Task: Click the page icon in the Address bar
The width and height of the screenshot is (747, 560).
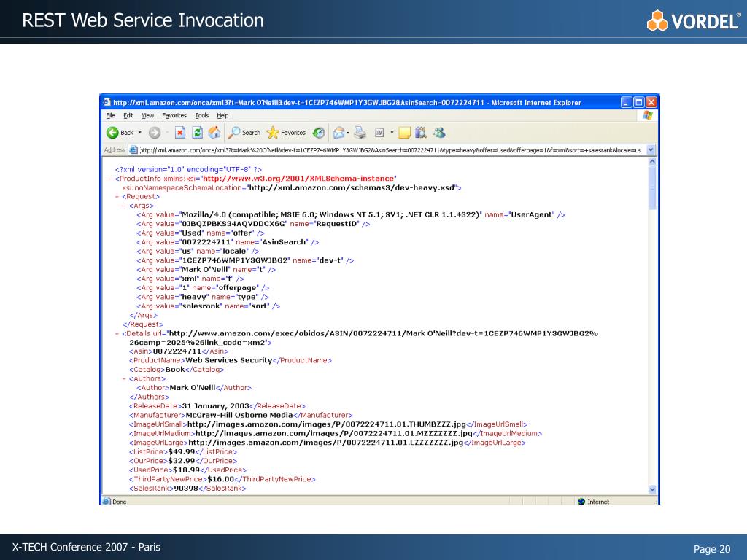Action: pyautogui.click(x=134, y=150)
